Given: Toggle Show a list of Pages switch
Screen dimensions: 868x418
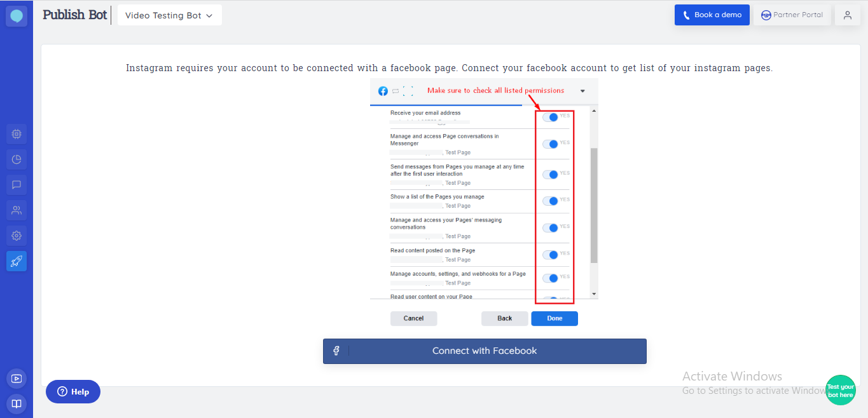Looking at the screenshot, I should (x=551, y=201).
